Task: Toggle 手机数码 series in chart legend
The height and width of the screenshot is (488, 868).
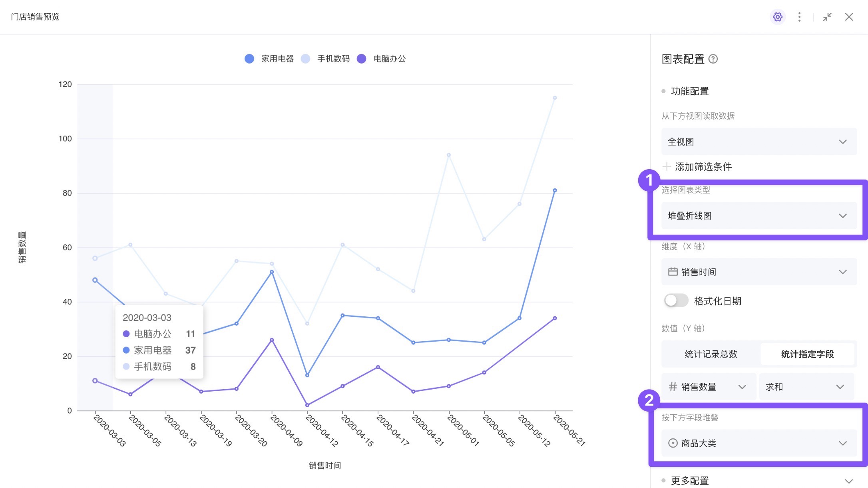Action: click(x=333, y=59)
